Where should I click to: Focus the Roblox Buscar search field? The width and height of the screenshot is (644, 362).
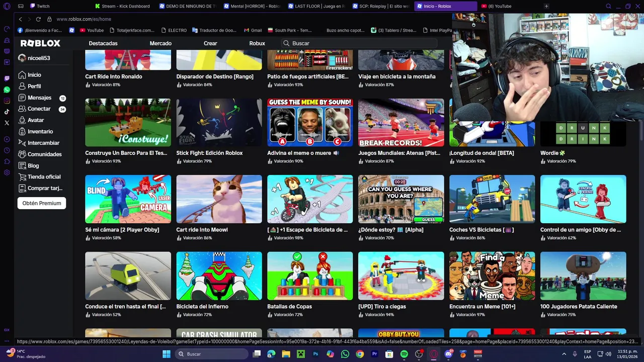pyautogui.click(x=360, y=43)
